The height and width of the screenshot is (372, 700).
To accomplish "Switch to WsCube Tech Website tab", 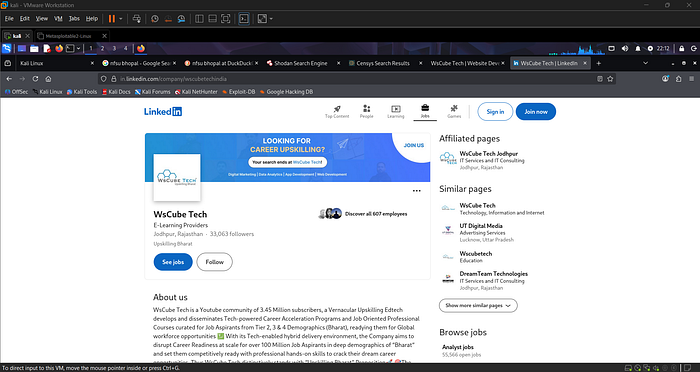I will [467, 63].
